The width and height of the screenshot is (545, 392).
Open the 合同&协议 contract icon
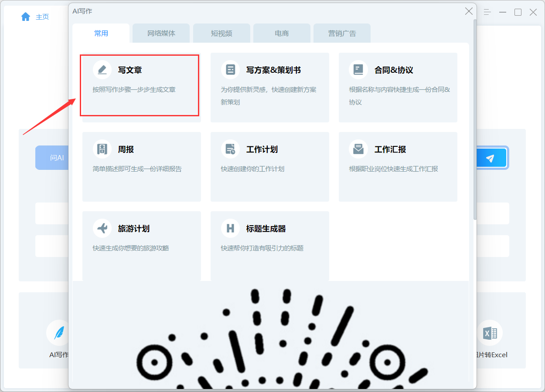click(358, 69)
